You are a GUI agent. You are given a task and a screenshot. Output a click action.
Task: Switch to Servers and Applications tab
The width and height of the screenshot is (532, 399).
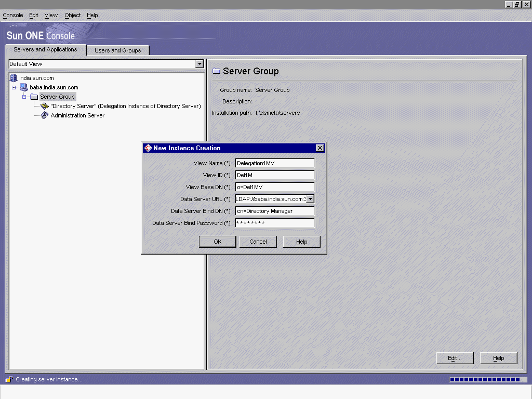pyautogui.click(x=46, y=49)
